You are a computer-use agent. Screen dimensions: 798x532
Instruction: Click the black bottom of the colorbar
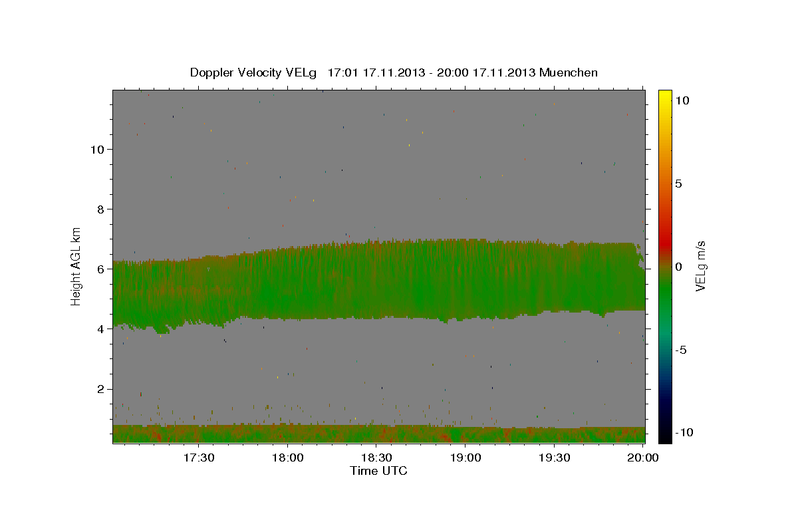665,436
